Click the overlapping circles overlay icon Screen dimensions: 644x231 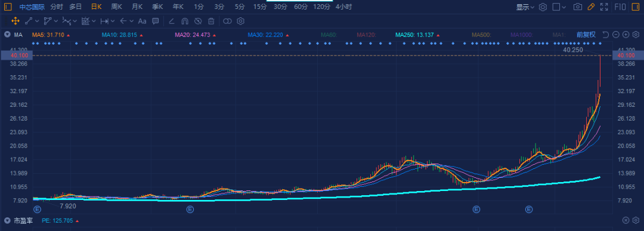coord(228,21)
